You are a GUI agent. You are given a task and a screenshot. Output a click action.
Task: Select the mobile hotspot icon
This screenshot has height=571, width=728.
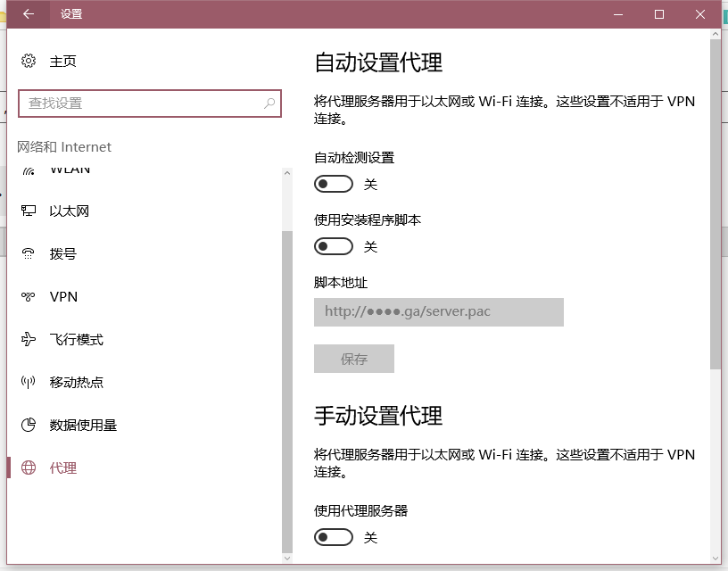[x=29, y=382]
